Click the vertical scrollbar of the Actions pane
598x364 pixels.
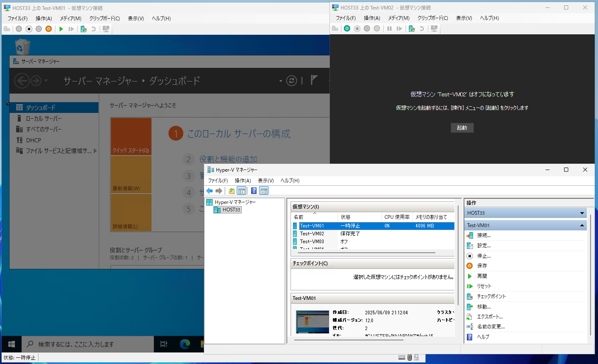[x=591, y=275]
